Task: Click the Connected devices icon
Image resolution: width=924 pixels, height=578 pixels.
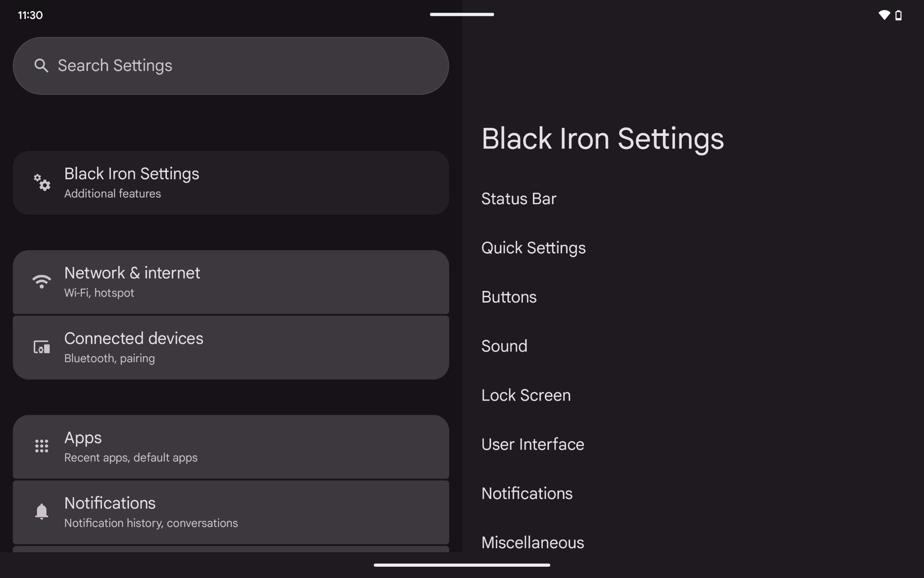Action: (x=42, y=347)
